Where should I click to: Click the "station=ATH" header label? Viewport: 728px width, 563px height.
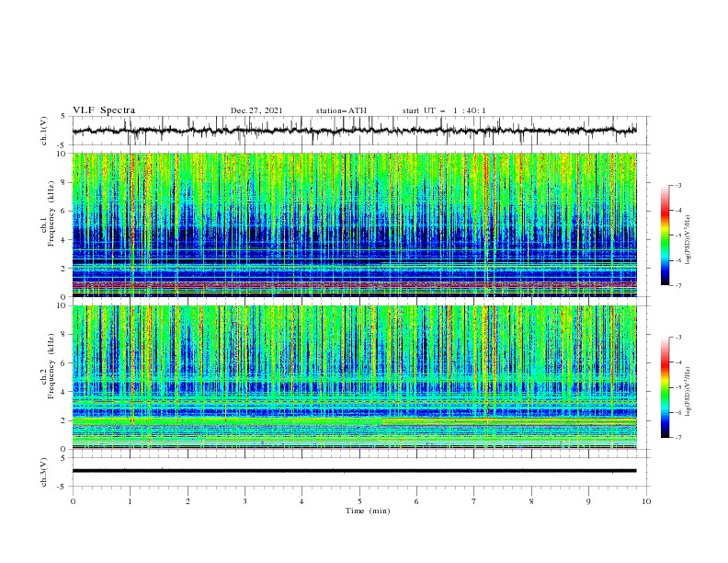341,110
